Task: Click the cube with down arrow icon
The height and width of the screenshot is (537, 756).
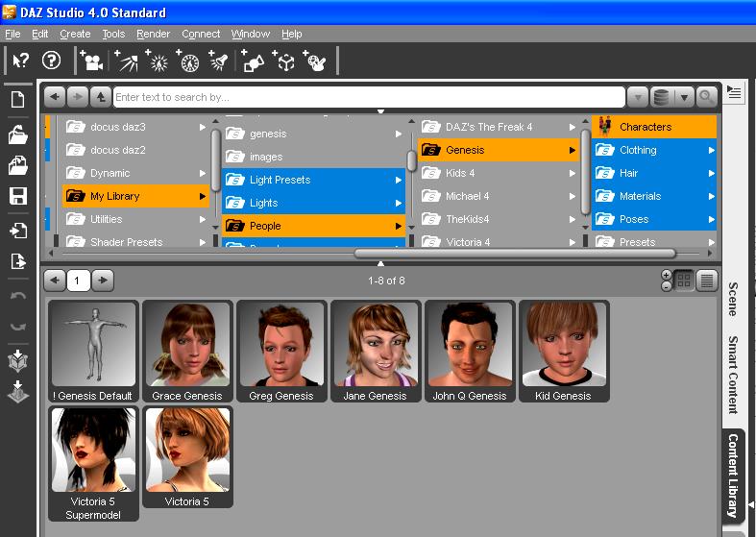Action: pos(18,360)
